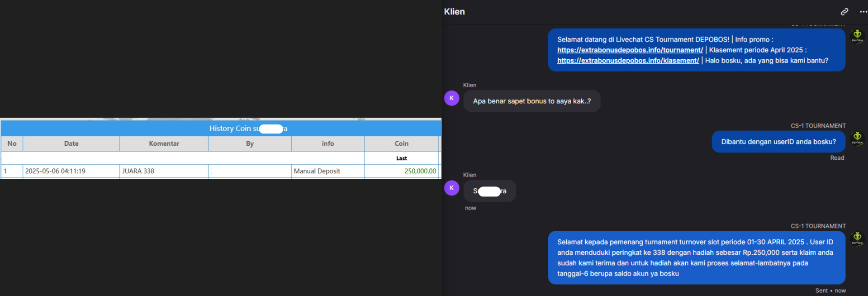Click the 'Sent • now' status text
The image size is (868, 296).
point(830,291)
